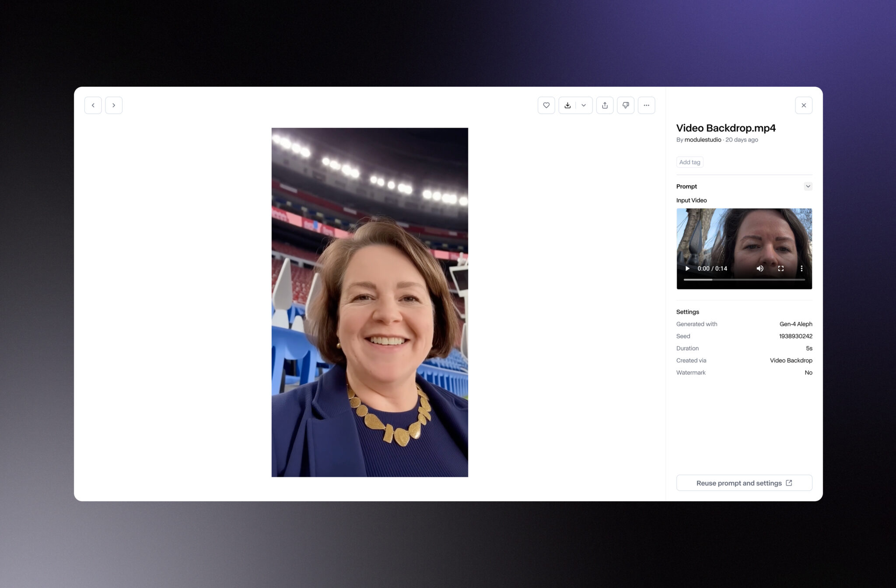Click the input video thumbnail
The height and width of the screenshot is (588, 896).
click(x=744, y=236)
